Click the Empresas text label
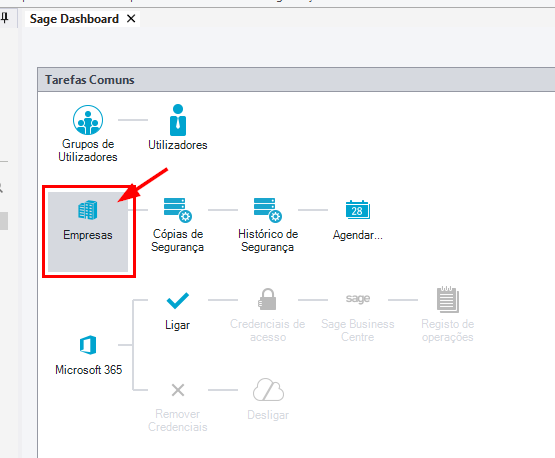This screenshot has height=458, width=555. (88, 235)
